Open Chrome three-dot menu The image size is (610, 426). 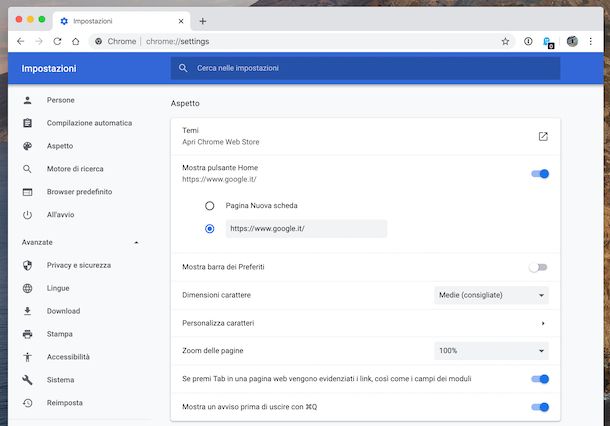coord(591,41)
